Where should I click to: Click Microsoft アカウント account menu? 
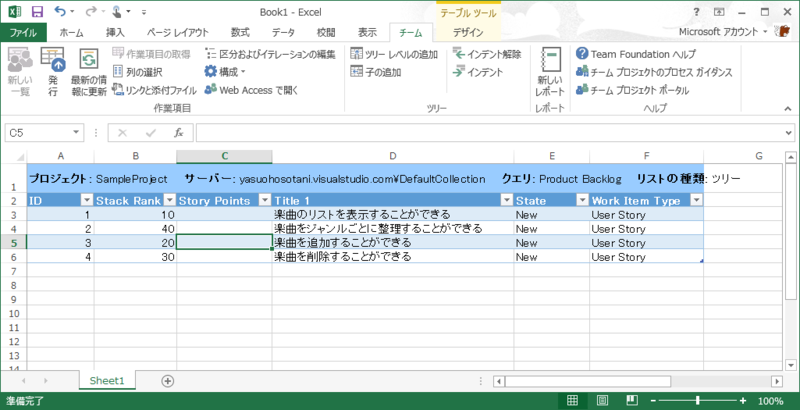coord(722,32)
